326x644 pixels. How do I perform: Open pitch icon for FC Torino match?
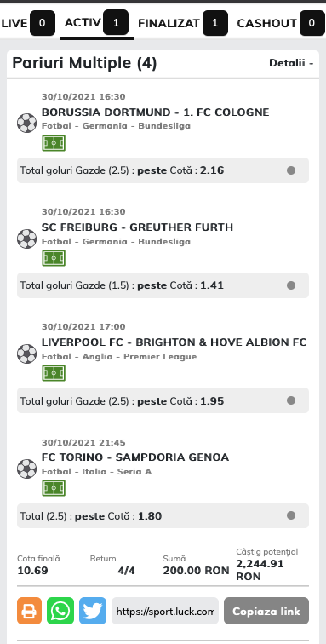coord(54,488)
